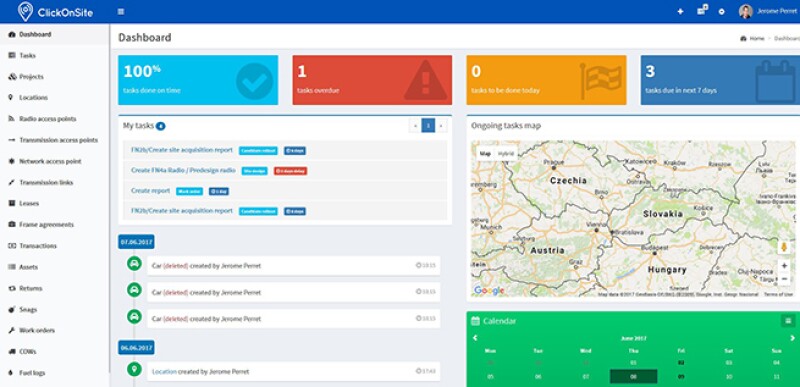The image size is (800, 387).
Task: Click the Street View pegman icon
Action: 784,247
